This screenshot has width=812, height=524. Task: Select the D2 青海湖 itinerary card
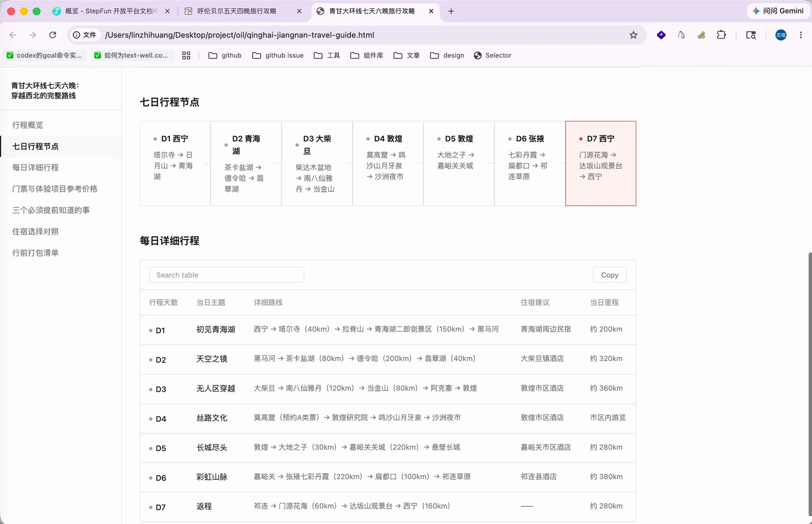246,163
